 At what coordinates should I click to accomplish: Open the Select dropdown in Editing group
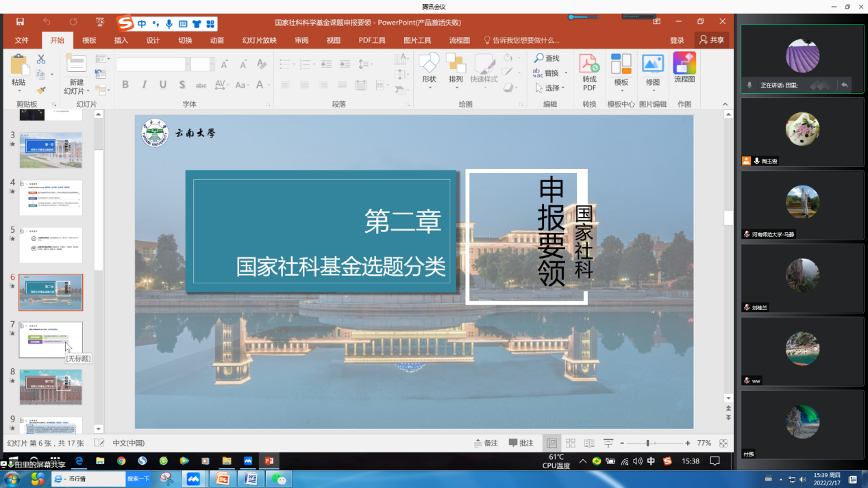pos(550,88)
